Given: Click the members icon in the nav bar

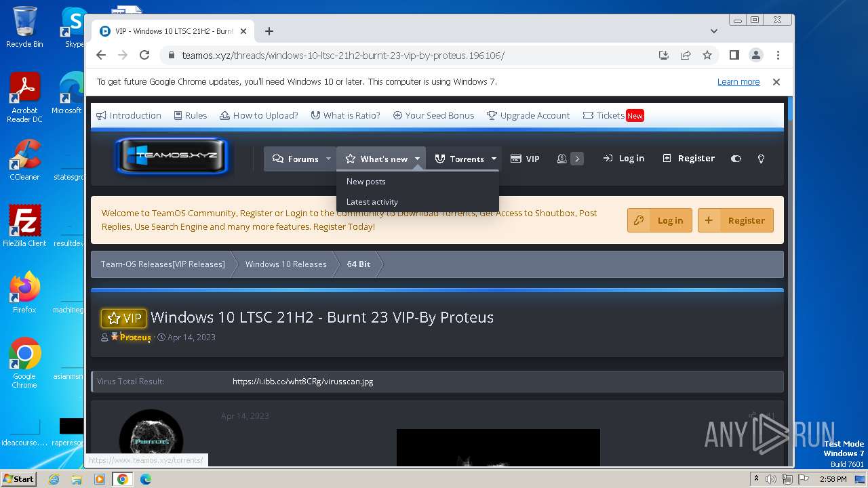Looking at the screenshot, I should [x=561, y=159].
